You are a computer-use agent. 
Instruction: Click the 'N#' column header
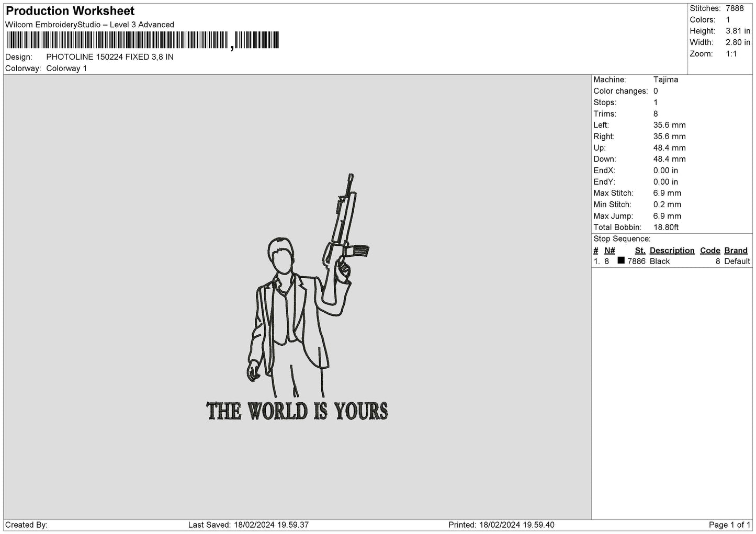tap(610, 251)
